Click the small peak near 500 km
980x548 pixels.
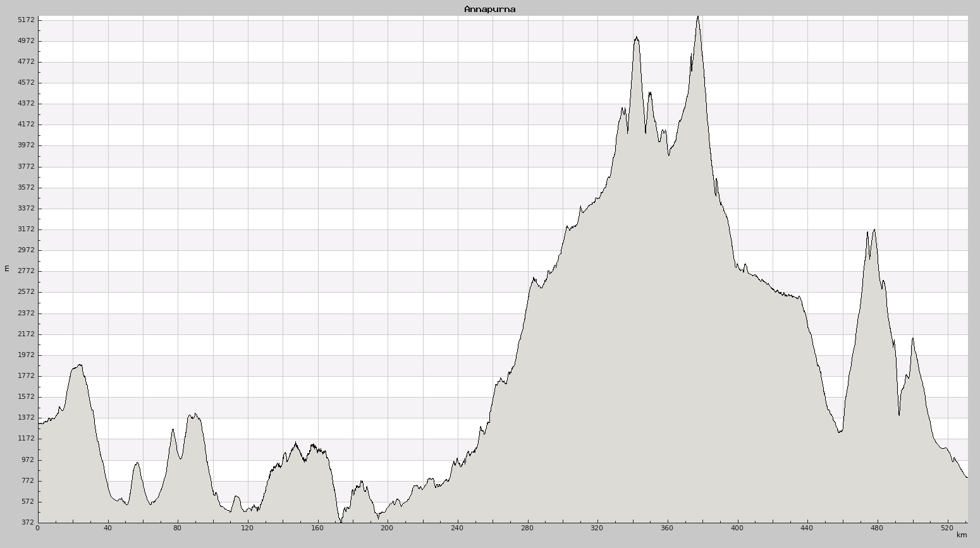click(x=912, y=339)
